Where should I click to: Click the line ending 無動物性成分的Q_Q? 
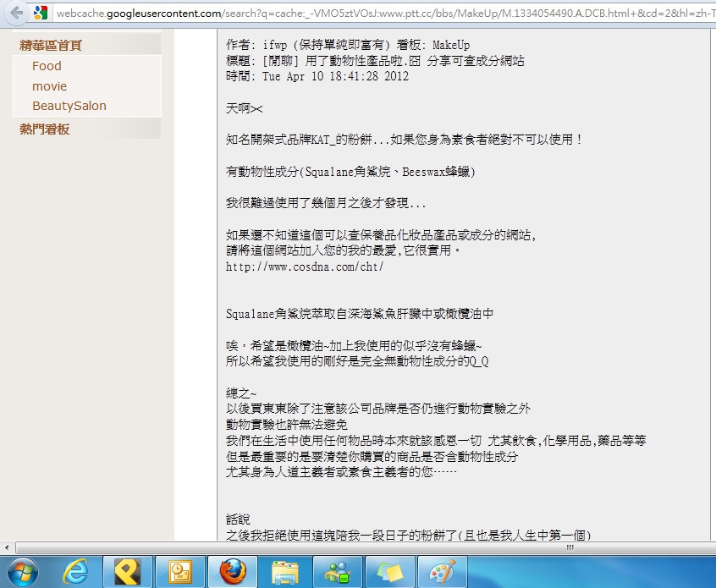coord(357,361)
